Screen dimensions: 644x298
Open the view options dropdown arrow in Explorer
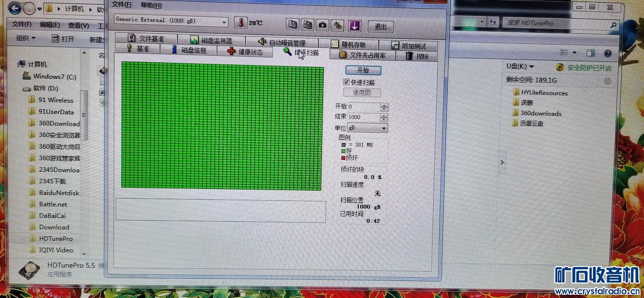click(x=574, y=53)
